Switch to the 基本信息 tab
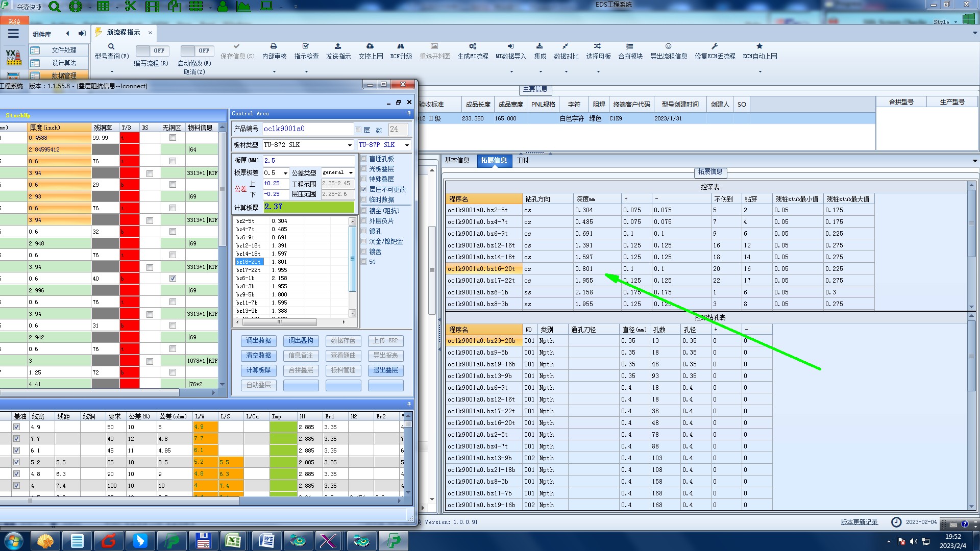 coord(457,161)
